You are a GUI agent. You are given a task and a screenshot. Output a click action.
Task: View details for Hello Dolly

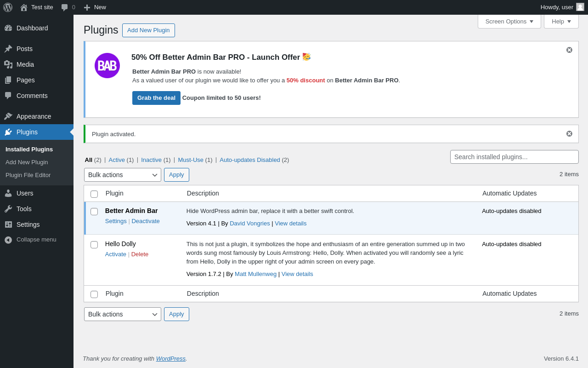[x=297, y=274]
